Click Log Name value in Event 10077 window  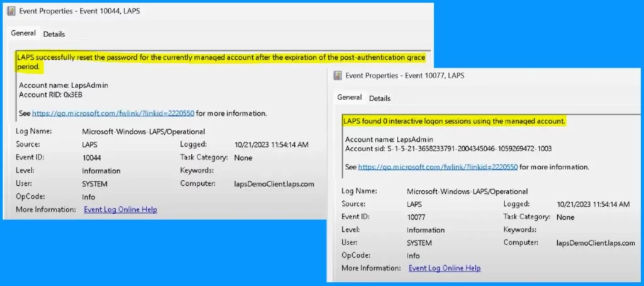click(x=467, y=192)
